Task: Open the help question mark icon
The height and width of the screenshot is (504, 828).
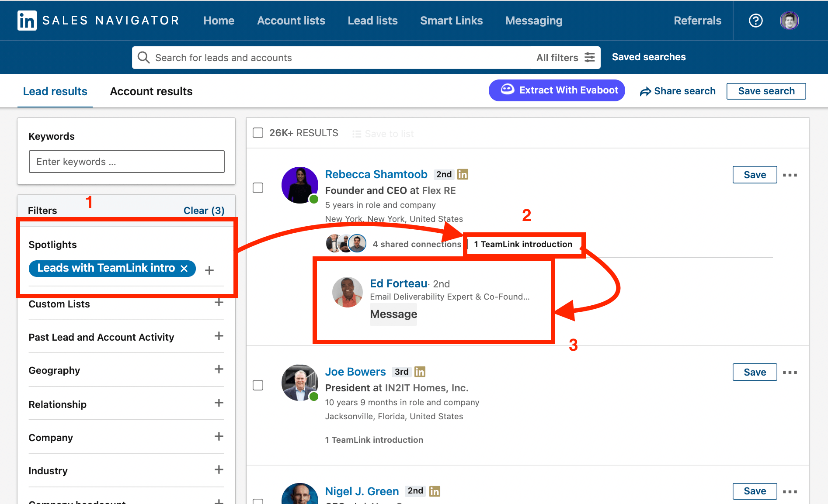Action: tap(755, 21)
